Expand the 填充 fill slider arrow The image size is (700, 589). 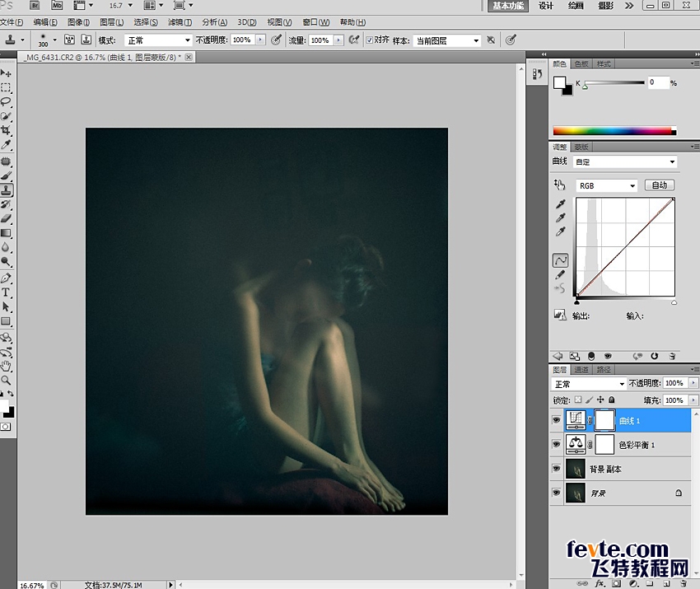click(x=693, y=400)
